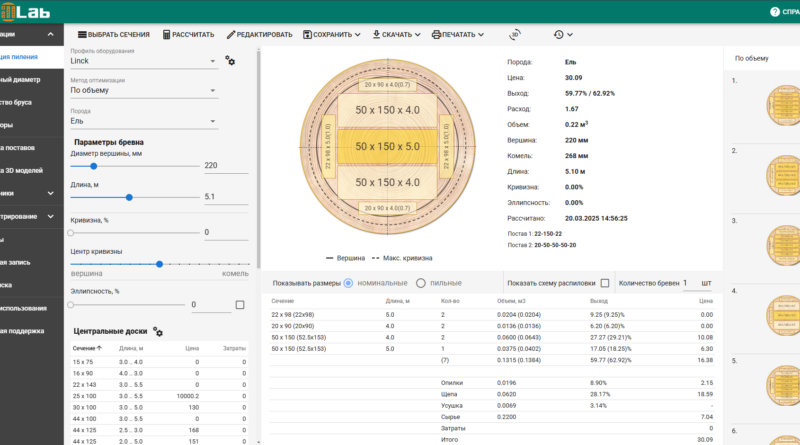Adjust the Кривизна slider handle
The height and width of the screenshot is (445, 800).
coord(71,233)
